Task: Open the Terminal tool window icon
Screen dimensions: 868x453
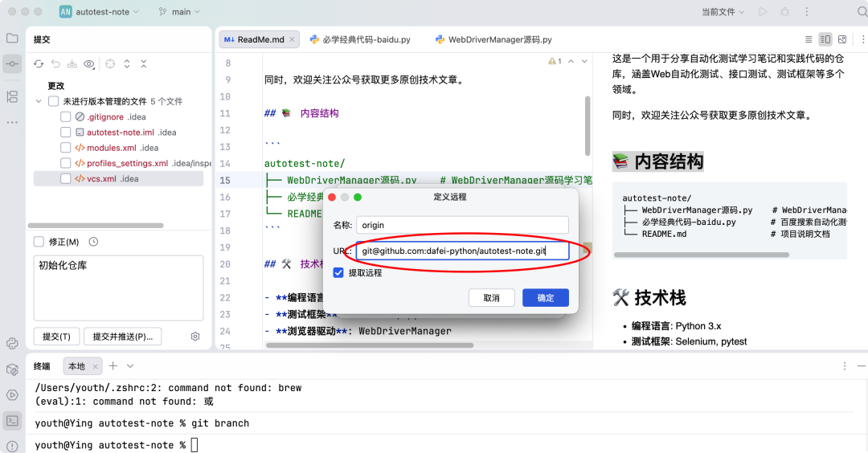Action: [12, 421]
